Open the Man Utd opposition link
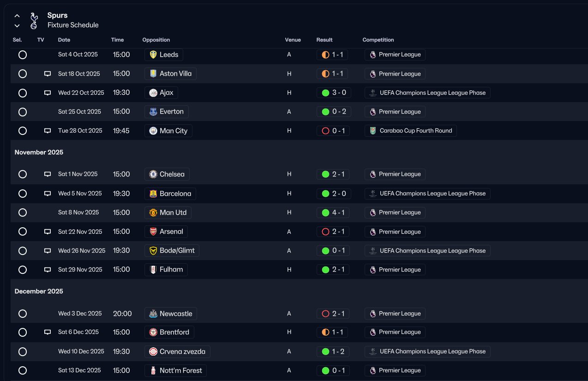Viewport: 588px width, 381px height. (168, 212)
